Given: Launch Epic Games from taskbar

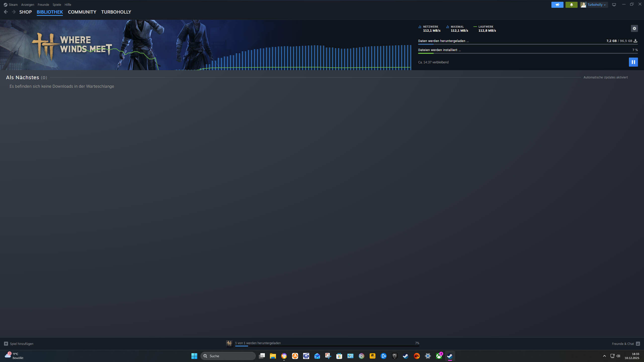Looking at the screenshot, I should pyautogui.click(x=394, y=356).
